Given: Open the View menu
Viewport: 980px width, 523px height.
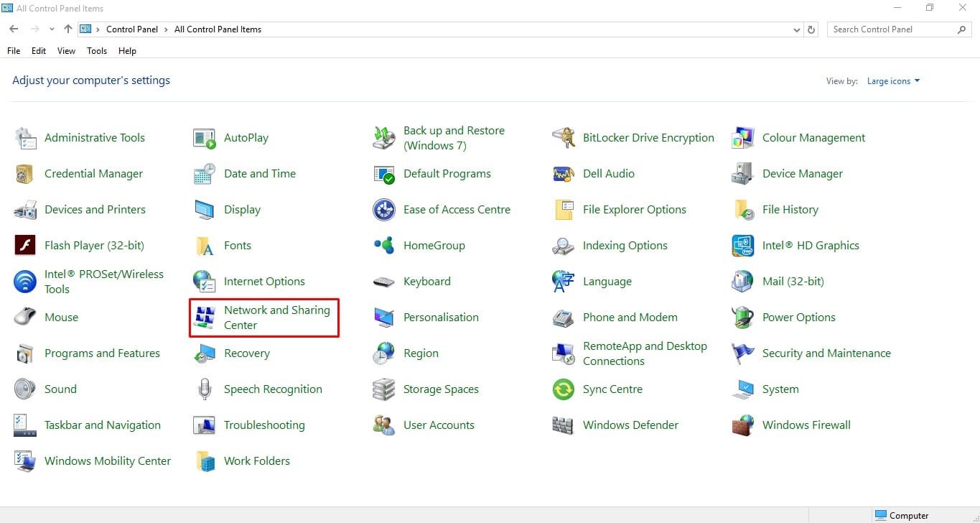Looking at the screenshot, I should pos(66,51).
